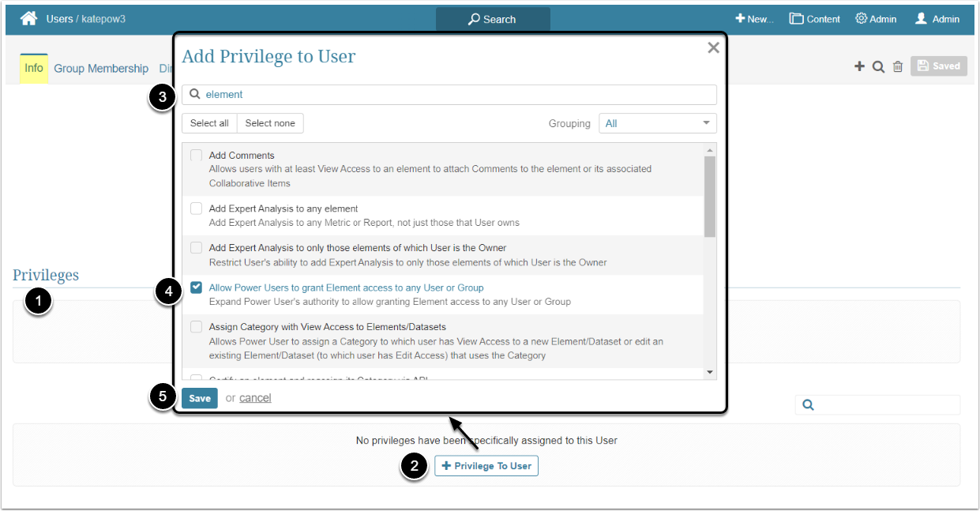Open the New item plus menu
The height and width of the screenshot is (511, 980).
click(754, 19)
